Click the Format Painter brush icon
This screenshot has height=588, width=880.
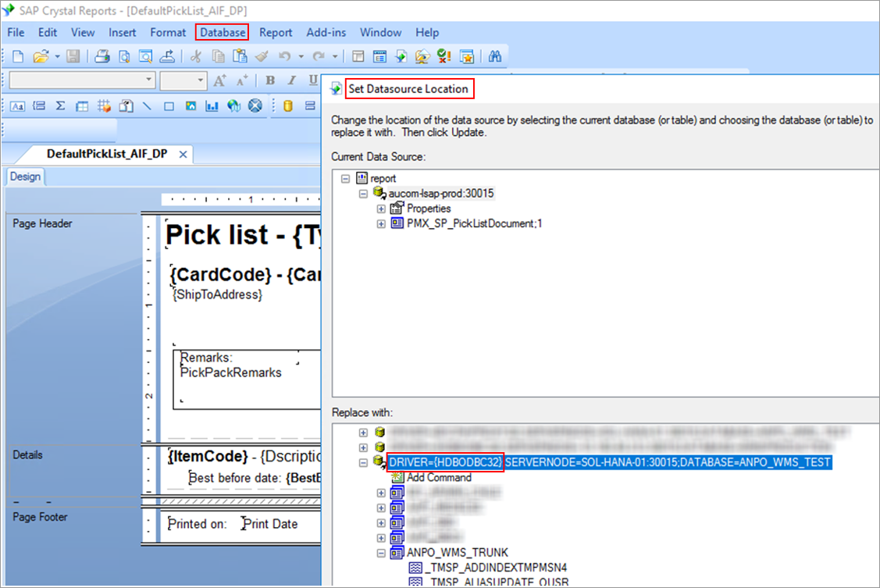(x=262, y=56)
